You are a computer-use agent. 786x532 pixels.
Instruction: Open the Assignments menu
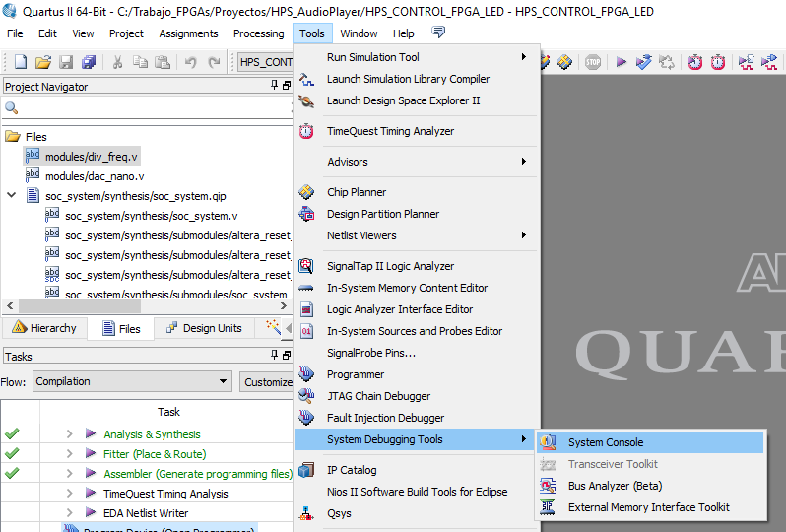[188, 33]
